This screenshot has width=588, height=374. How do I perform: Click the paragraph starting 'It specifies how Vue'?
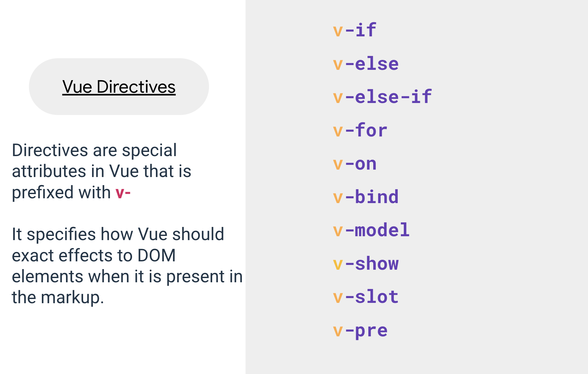[x=127, y=266]
